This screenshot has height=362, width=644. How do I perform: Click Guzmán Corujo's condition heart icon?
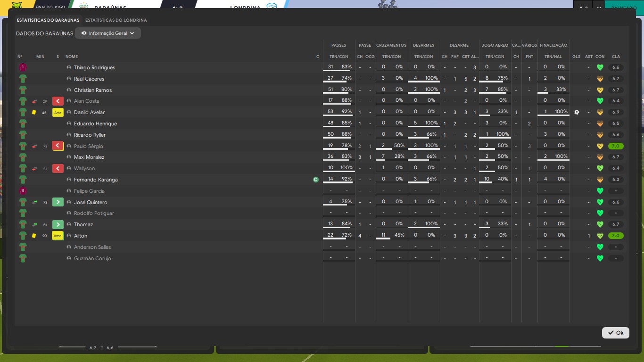point(600,258)
